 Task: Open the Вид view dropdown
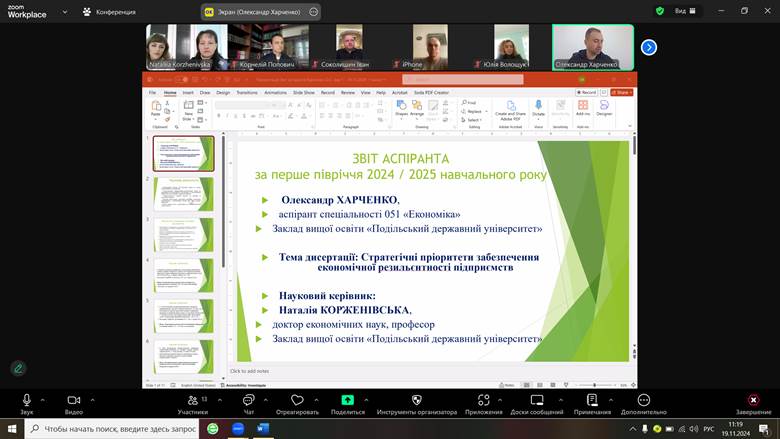coord(685,11)
